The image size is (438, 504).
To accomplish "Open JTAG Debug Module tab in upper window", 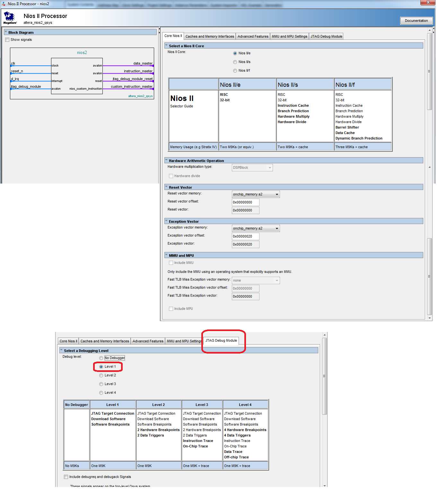I will click(326, 36).
